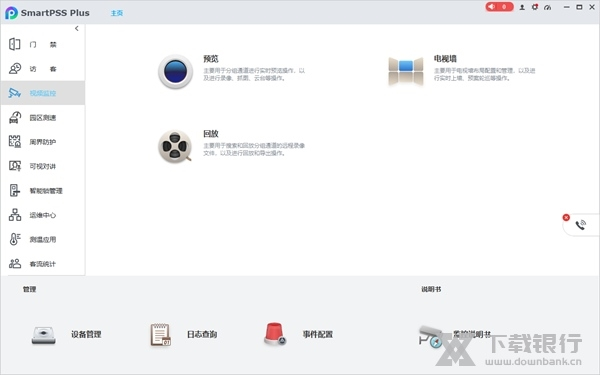Switch to the 主页 home tab
The width and height of the screenshot is (600, 375).
pos(117,13)
